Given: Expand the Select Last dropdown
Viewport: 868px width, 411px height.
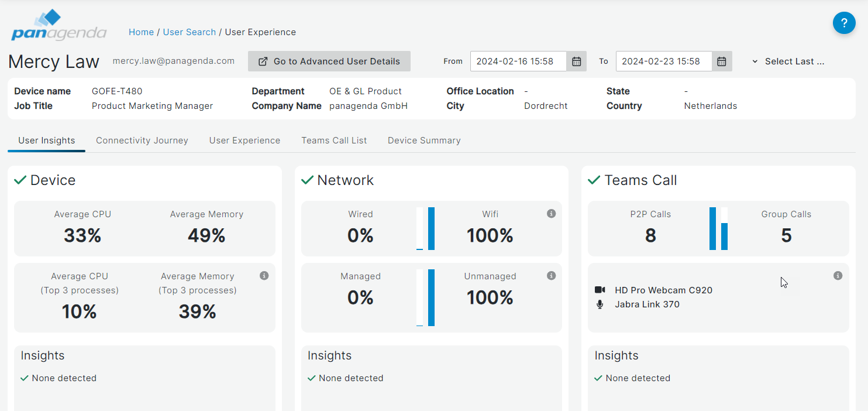Looking at the screenshot, I should point(788,61).
